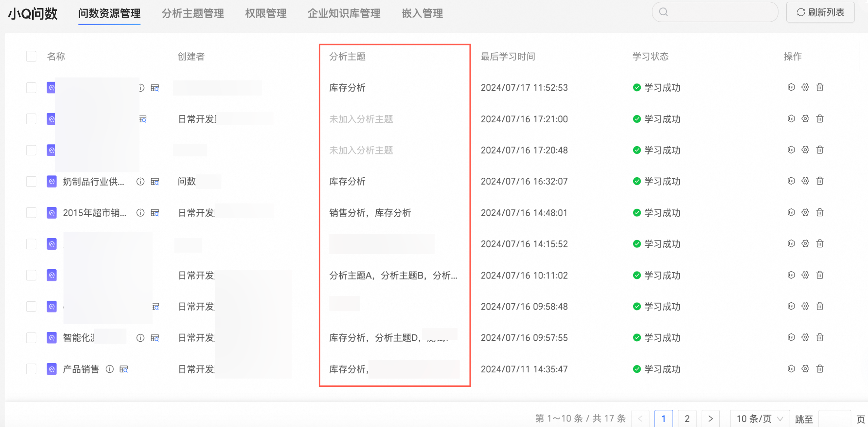Click hexagon learn icon in 09:58:48 row
Viewport: 868px width, 427px height.
click(x=791, y=306)
